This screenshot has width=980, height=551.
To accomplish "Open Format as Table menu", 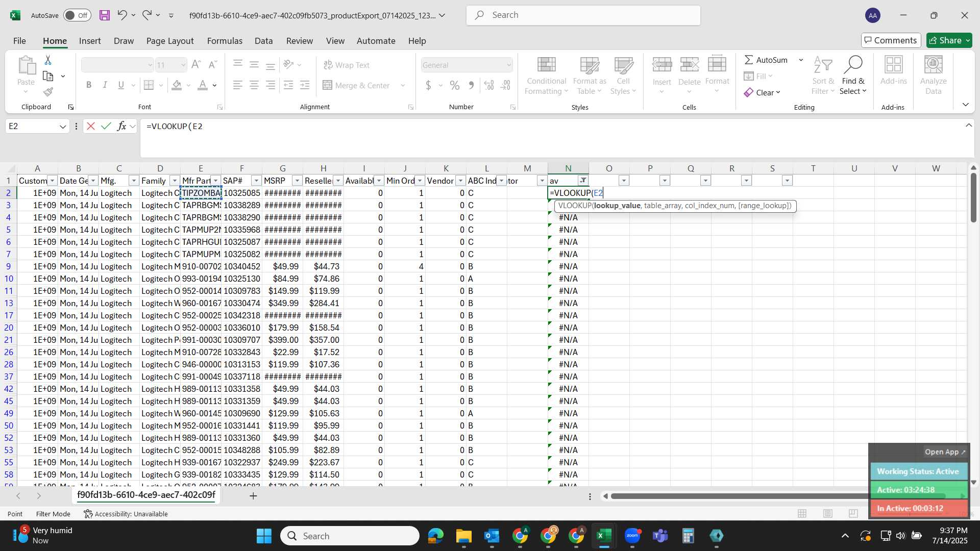I will [590, 76].
